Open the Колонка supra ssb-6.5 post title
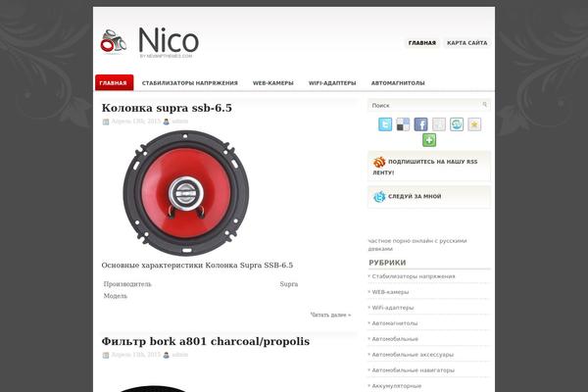Image resolution: width=588 pixels, height=392 pixels. (167, 108)
